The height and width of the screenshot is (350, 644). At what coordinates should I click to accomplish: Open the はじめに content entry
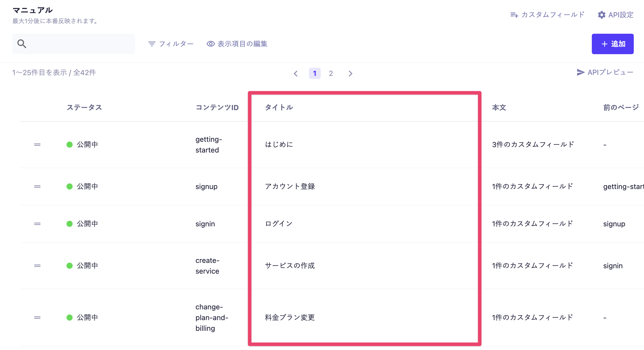coord(279,145)
